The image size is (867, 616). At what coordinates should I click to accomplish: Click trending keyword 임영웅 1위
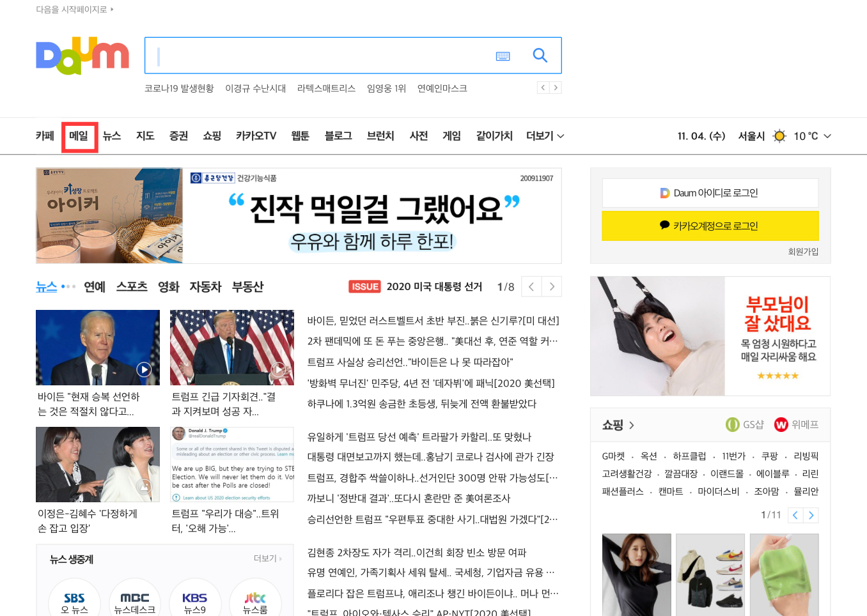pyautogui.click(x=386, y=88)
